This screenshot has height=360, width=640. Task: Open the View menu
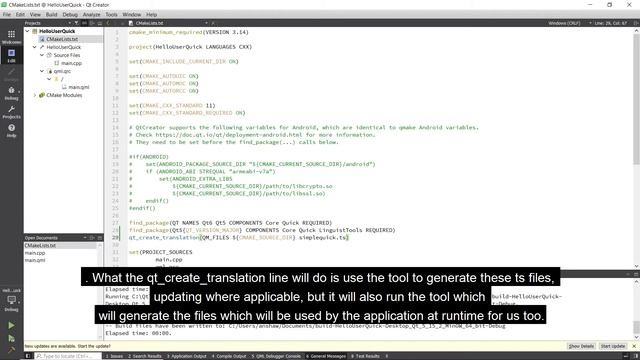coord(35,15)
